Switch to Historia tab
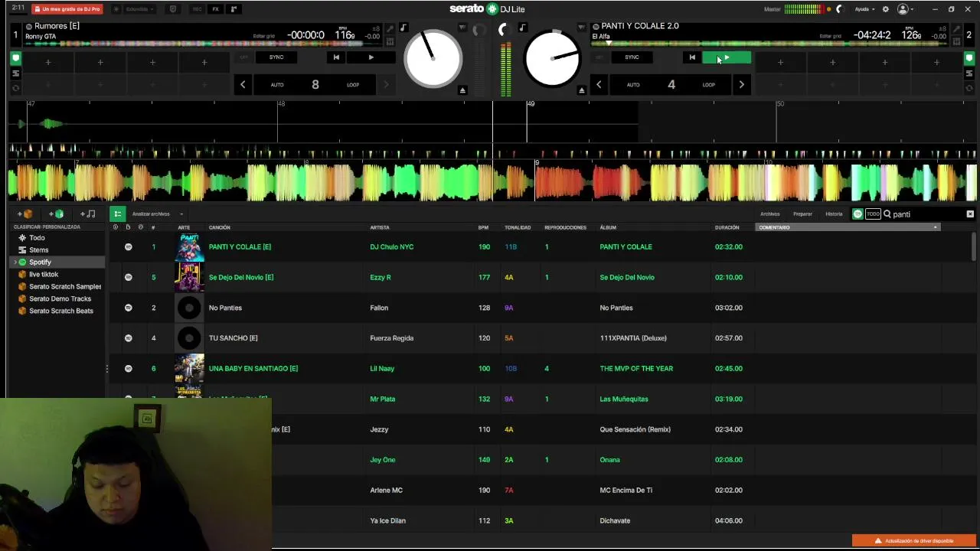This screenshot has width=980, height=551. coord(834,214)
